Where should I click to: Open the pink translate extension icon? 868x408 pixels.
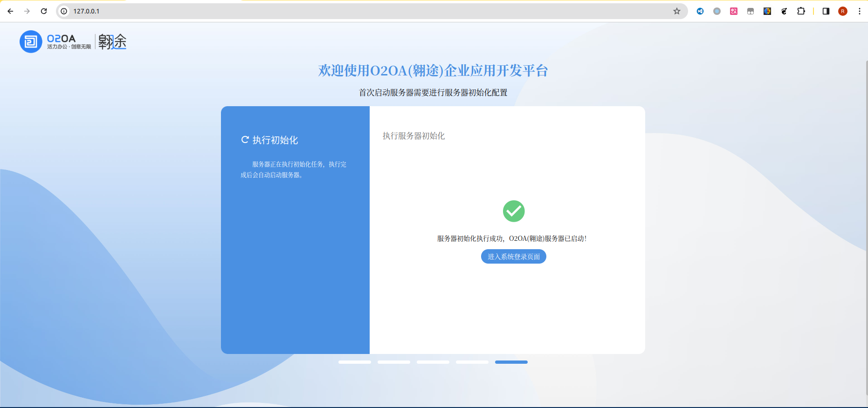(734, 11)
